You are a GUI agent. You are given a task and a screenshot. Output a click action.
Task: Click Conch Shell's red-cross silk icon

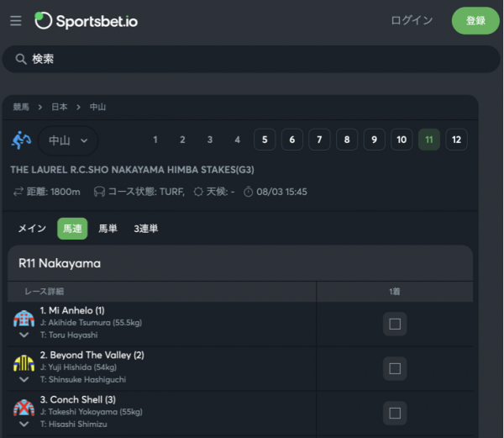coord(24,408)
